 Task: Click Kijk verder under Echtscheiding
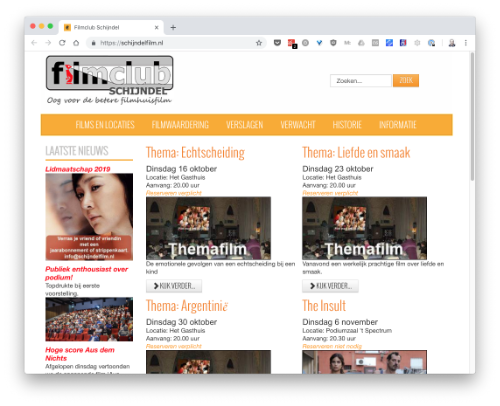pyautogui.click(x=174, y=286)
